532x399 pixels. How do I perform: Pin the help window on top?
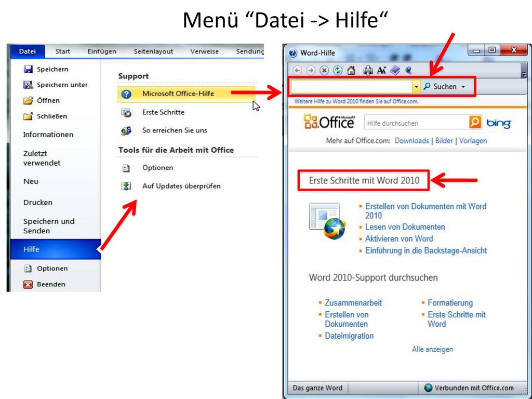coord(408,70)
